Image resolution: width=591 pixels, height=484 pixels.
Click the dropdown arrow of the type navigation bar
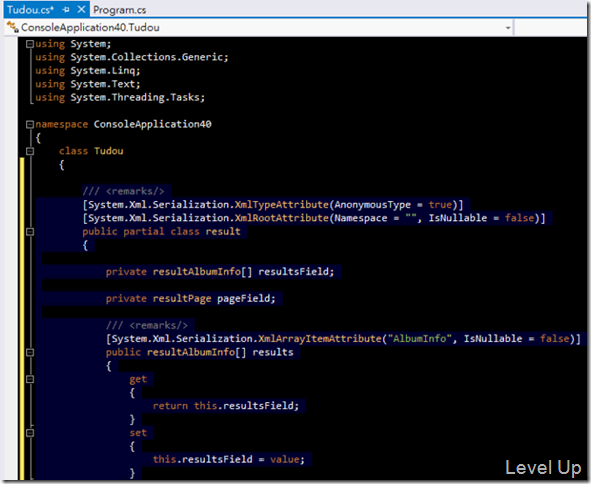coord(508,28)
